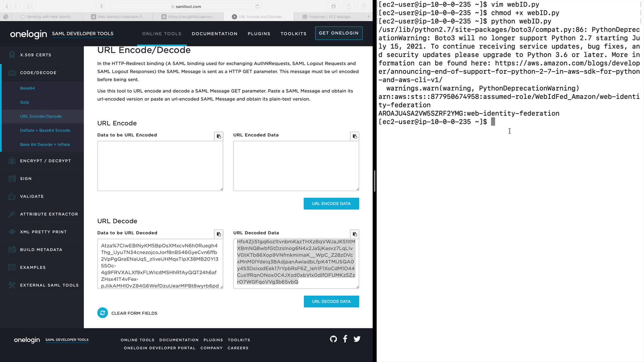Click the URL DECODE DATA button
644x362 pixels.
331,301
